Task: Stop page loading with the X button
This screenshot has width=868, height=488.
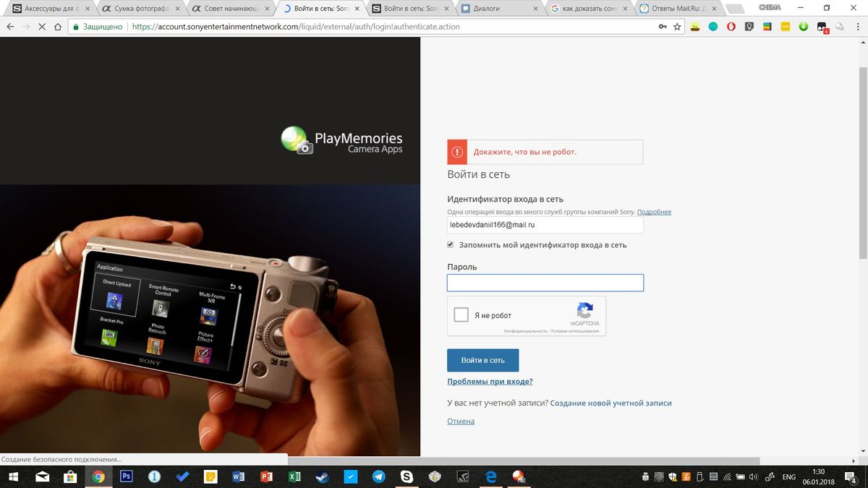Action: pos(41,27)
